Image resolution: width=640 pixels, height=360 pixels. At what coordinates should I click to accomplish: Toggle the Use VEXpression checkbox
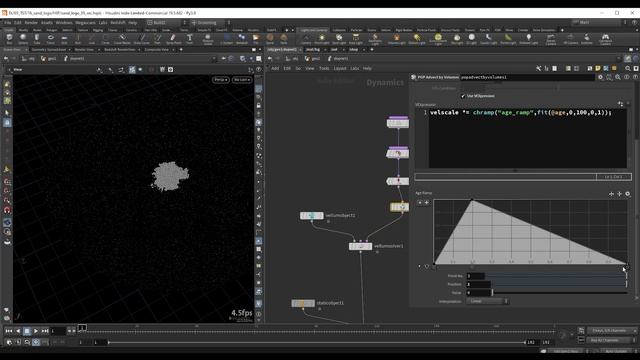coord(463,96)
